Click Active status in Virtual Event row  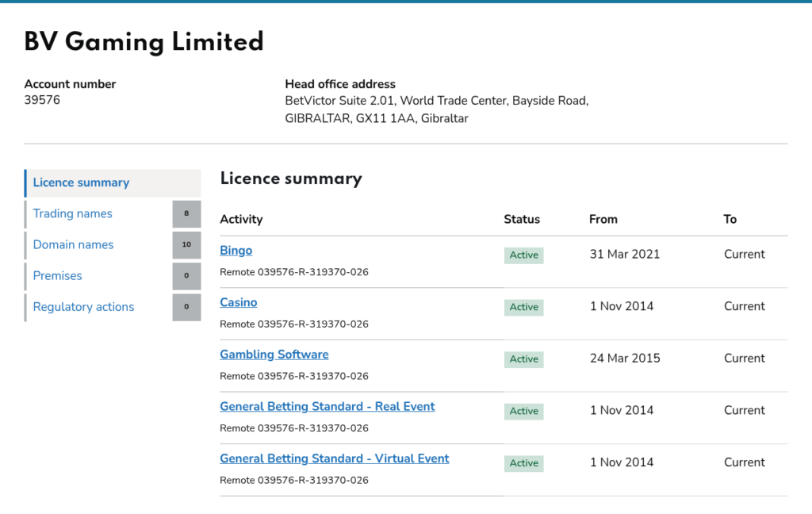(x=523, y=463)
